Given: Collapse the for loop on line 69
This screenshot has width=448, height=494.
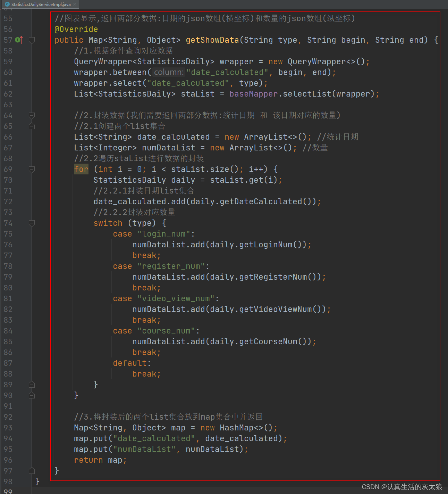Looking at the screenshot, I should point(32,169).
